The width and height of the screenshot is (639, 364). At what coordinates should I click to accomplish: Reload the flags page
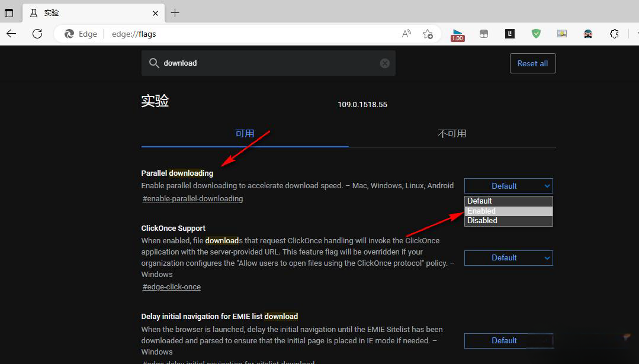click(37, 34)
